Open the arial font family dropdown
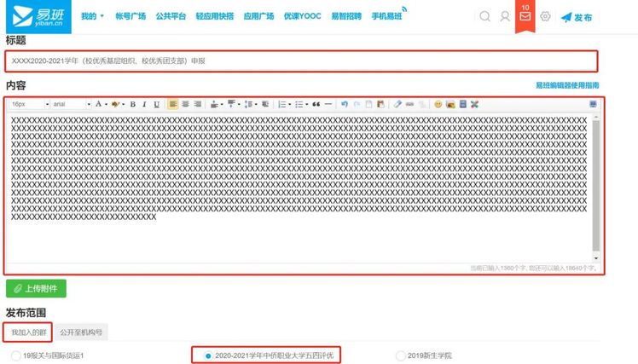The height and width of the screenshot is (364, 638). [70, 104]
